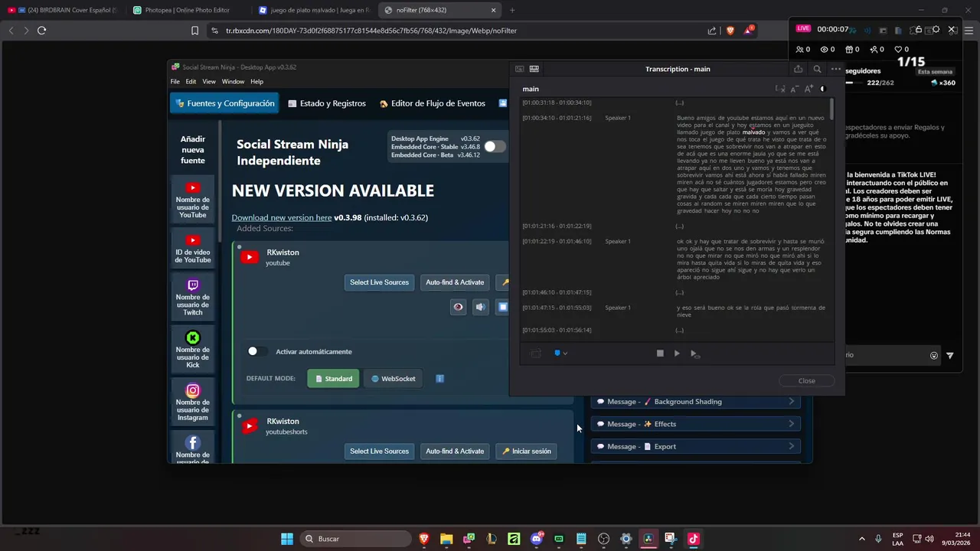The image size is (980, 551).
Task: Open the File menu in Social Stream Ninja
Action: click(175, 81)
